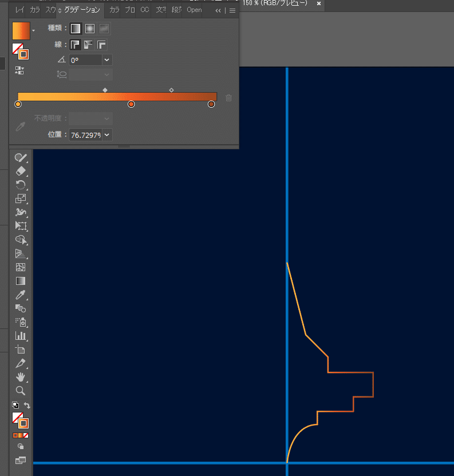
Task: Collapse panels with double-arrow icon
Action: (x=218, y=11)
